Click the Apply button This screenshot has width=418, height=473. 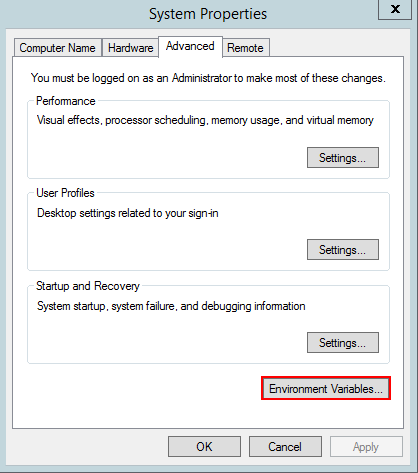click(x=366, y=447)
